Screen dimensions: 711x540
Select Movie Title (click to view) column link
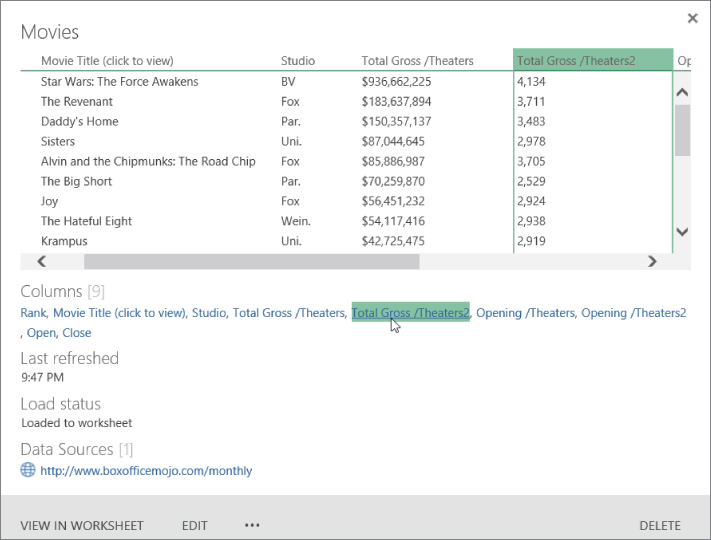click(119, 313)
